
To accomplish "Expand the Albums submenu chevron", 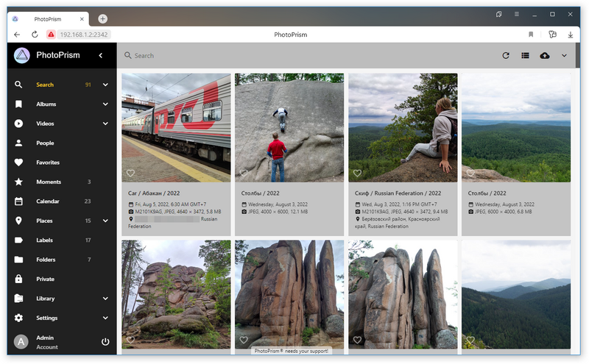I will (105, 104).
